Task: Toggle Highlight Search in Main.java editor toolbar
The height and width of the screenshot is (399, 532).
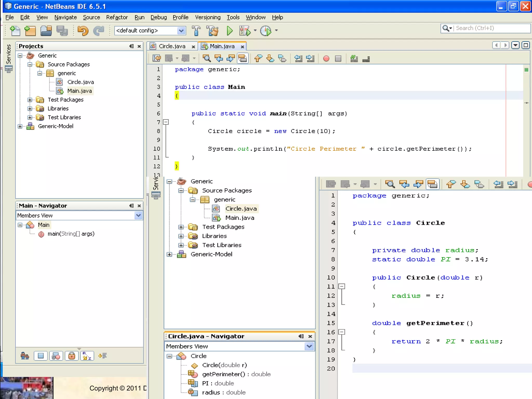Action: [243, 58]
